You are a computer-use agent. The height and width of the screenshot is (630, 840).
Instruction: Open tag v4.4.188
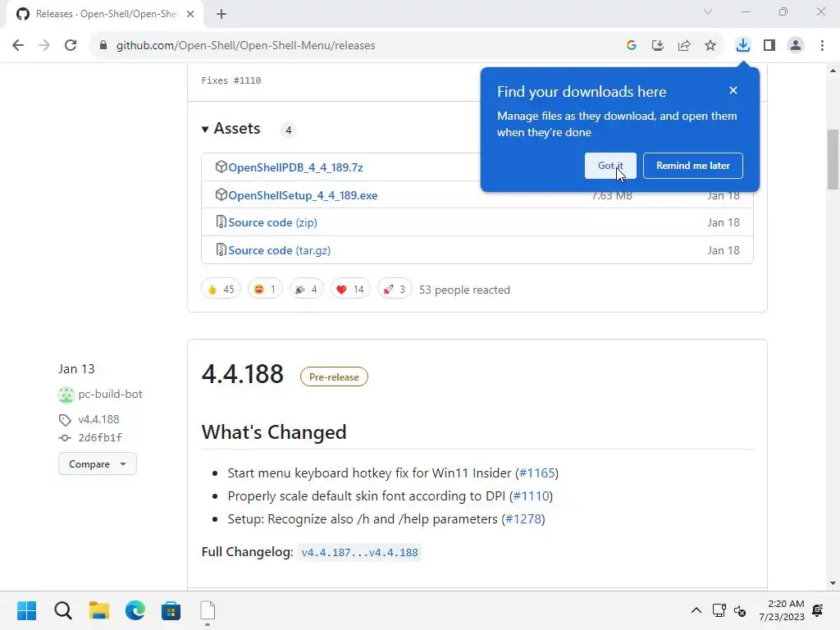coord(98,419)
